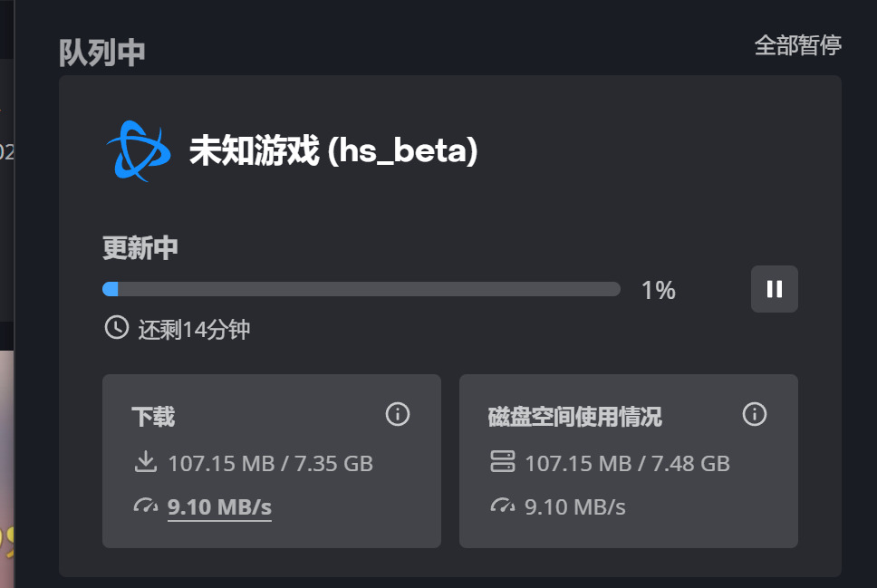Click the 队列中 queue heading
This screenshot has height=588, width=877.
point(102,53)
